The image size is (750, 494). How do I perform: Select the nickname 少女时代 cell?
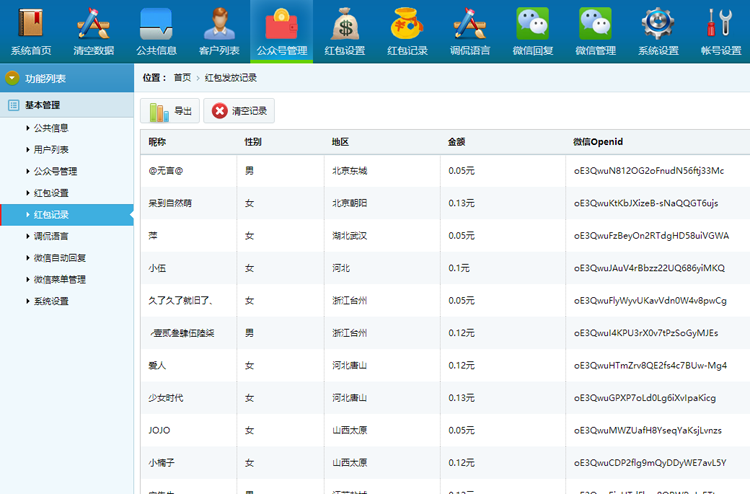pyautogui.click(x=165, y=398)
